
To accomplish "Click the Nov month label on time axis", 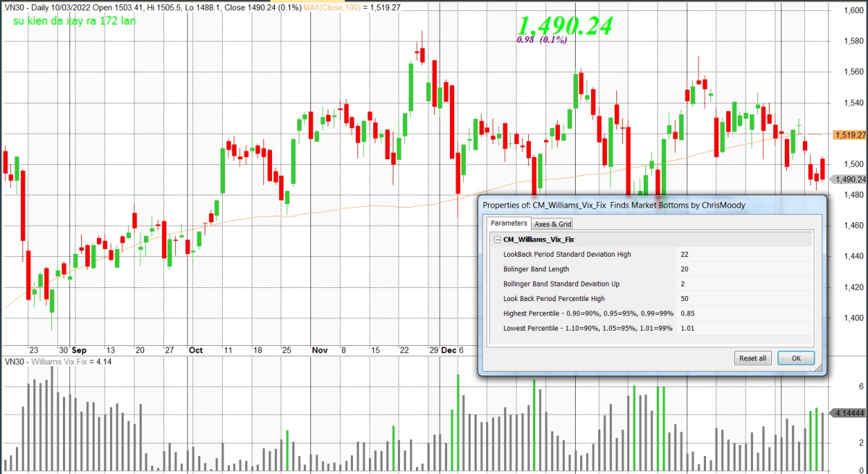I will (x=320, y=350).
